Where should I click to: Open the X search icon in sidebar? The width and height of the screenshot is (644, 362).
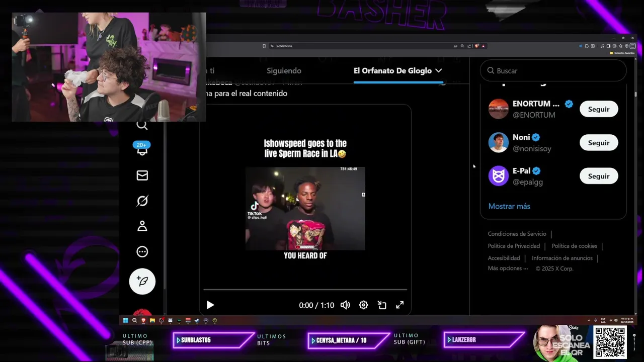click(142, 126)
